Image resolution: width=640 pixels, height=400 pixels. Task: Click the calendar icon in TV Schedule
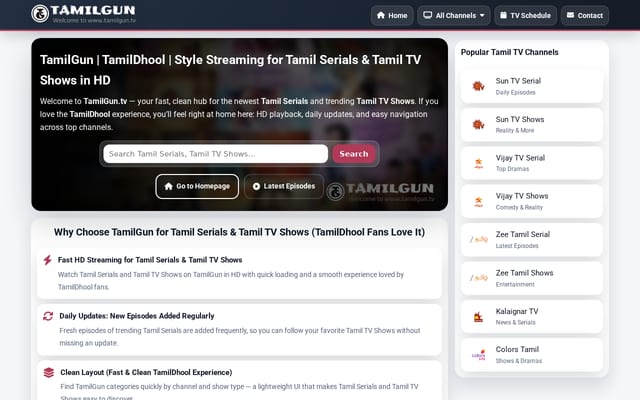[x=503, y=15]
